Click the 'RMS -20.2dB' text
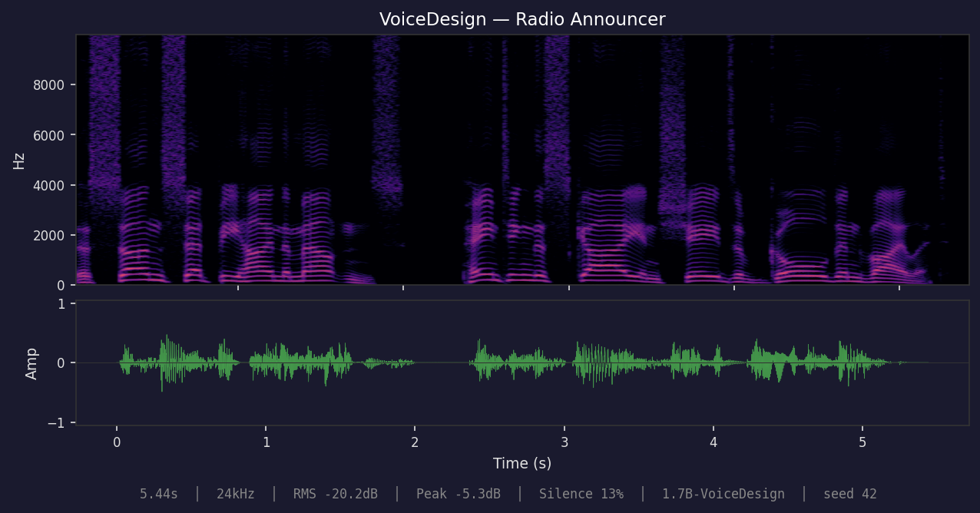Screen dimensions: 980x513 336,495
